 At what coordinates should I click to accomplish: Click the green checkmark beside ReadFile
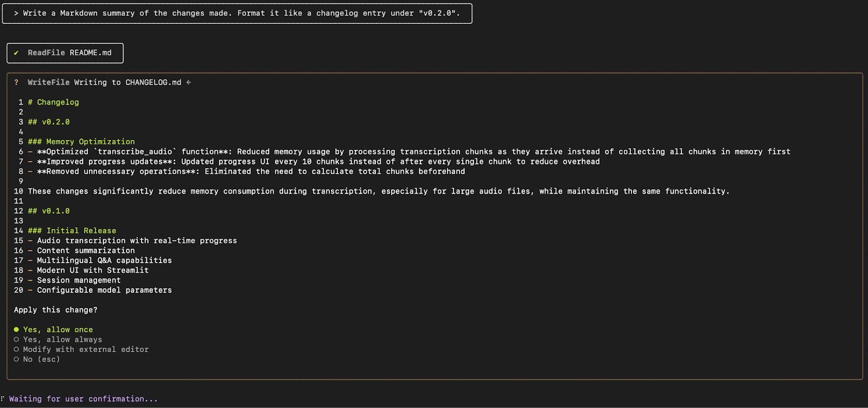(16, 53)
